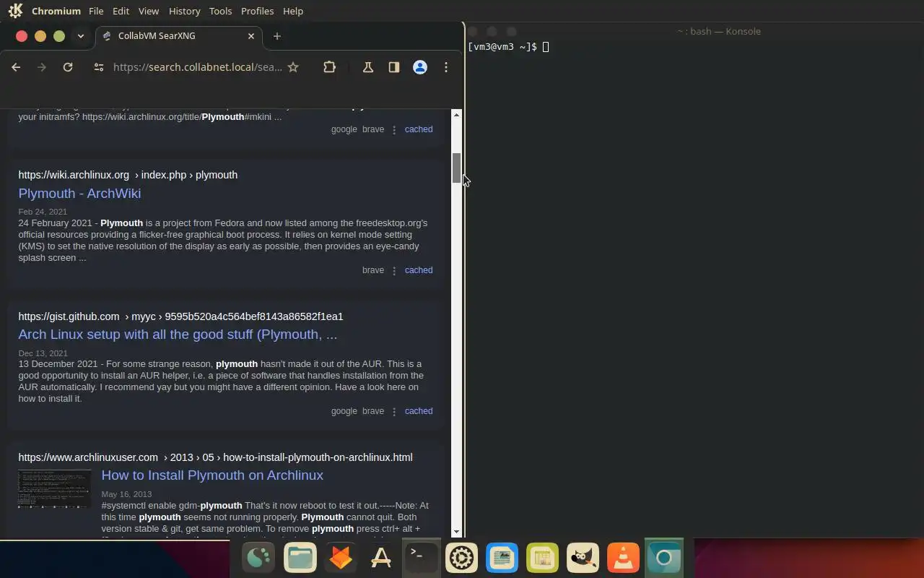Click 'brave' engine label under ArchWiki result
Image resolution: width=924 pixels, height=578 pixels.
point(373,270)
